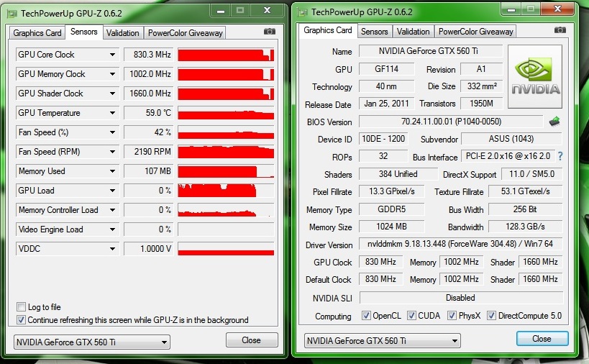Click the camera screenshot icon in Graphics Card window
The image size is (589, 364).
560,30
